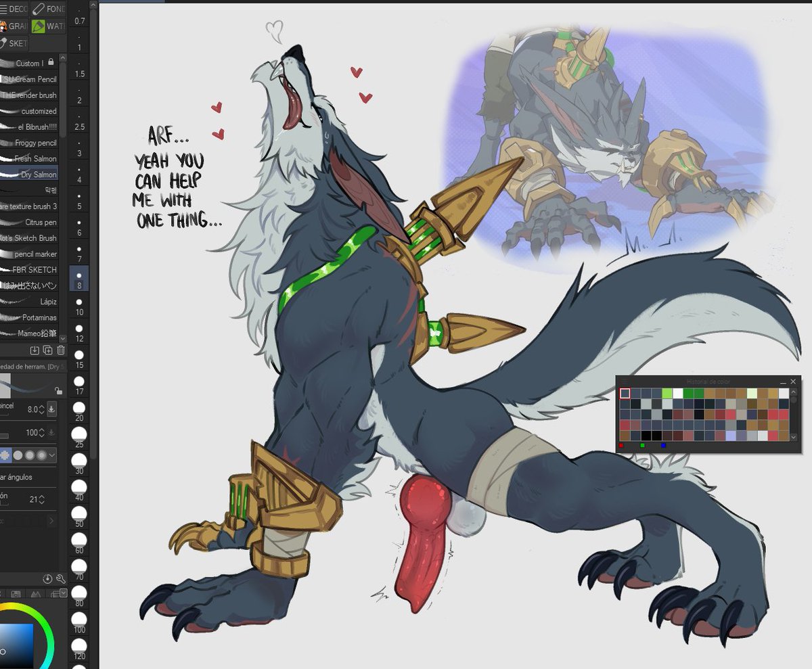Click the brush size dynamics button

(52, 409)
